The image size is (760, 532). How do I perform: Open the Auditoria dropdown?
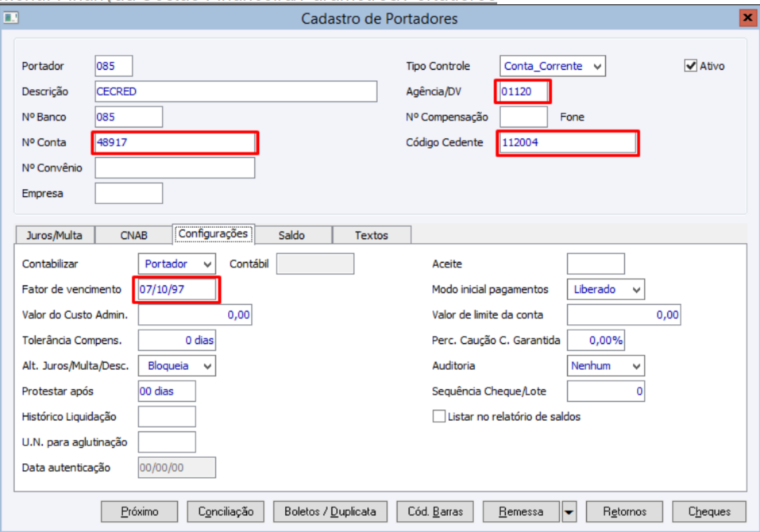pyautogui.click(x=636, y=366)
